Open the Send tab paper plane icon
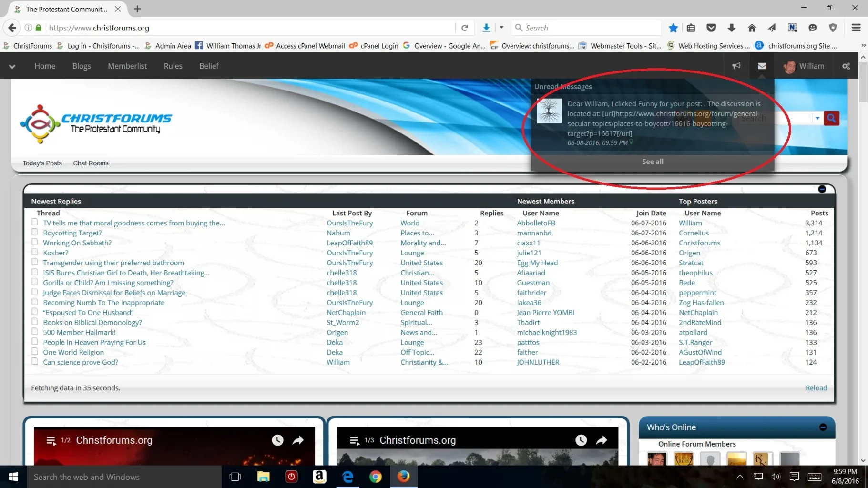The height and width of the screenshot is (488, 868). [772, 28]
